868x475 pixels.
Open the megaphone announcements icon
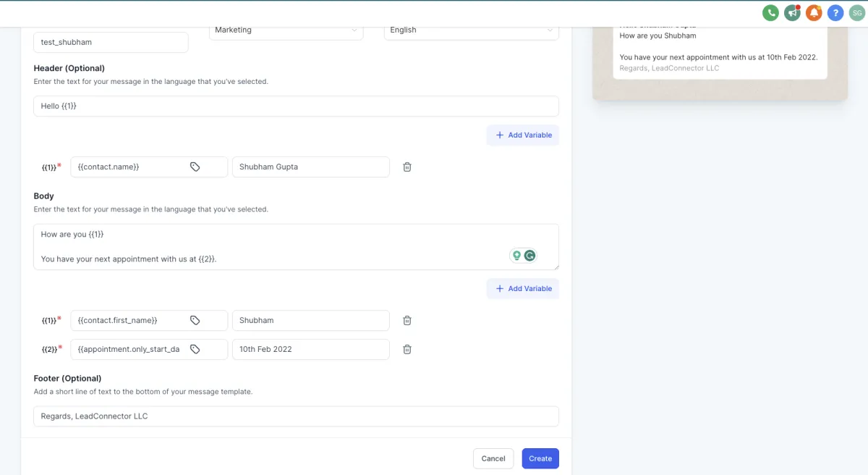tap(793, 12)
